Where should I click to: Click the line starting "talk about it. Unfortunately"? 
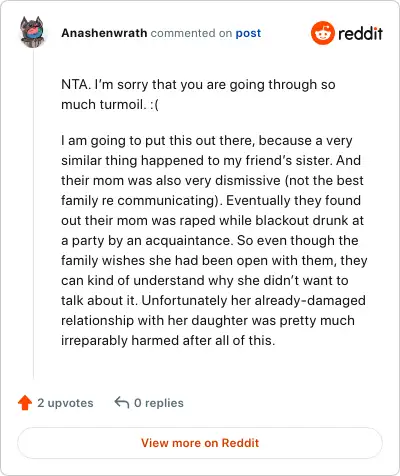(213, 301)
